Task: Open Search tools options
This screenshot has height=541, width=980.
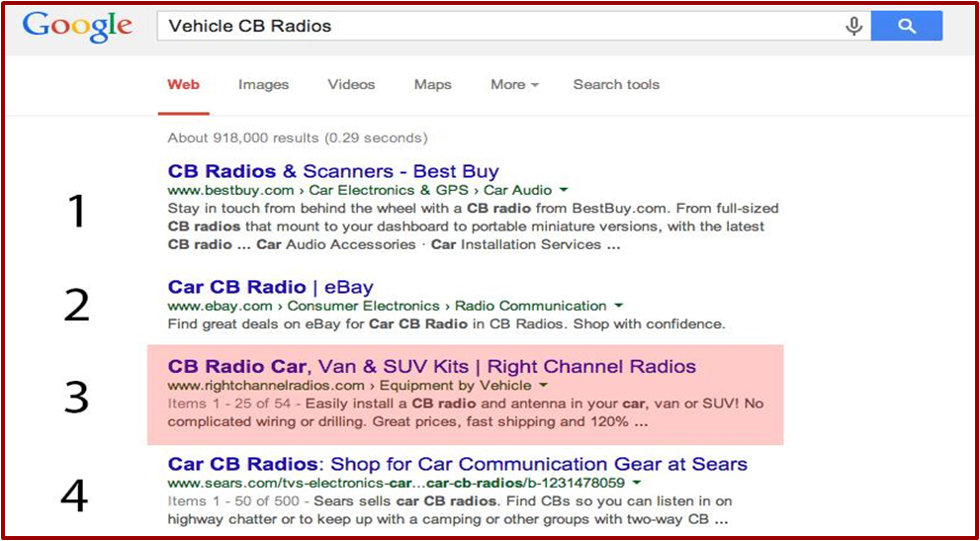Action: coord(616,85)
